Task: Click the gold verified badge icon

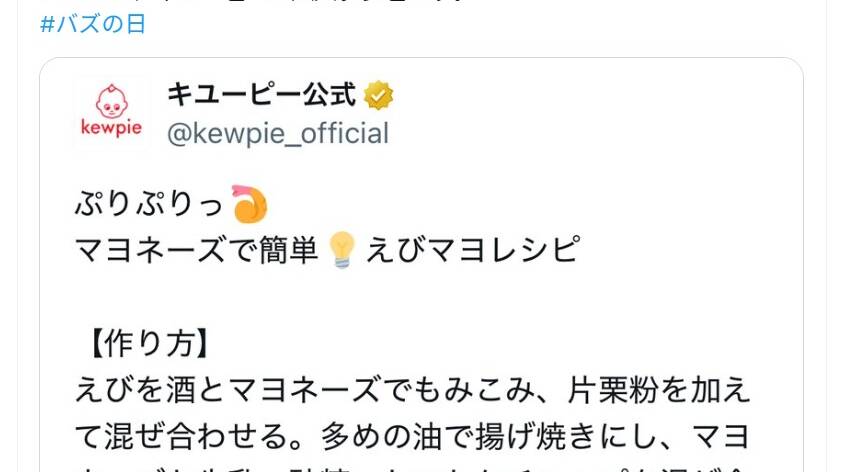Action: pos(378,95)
